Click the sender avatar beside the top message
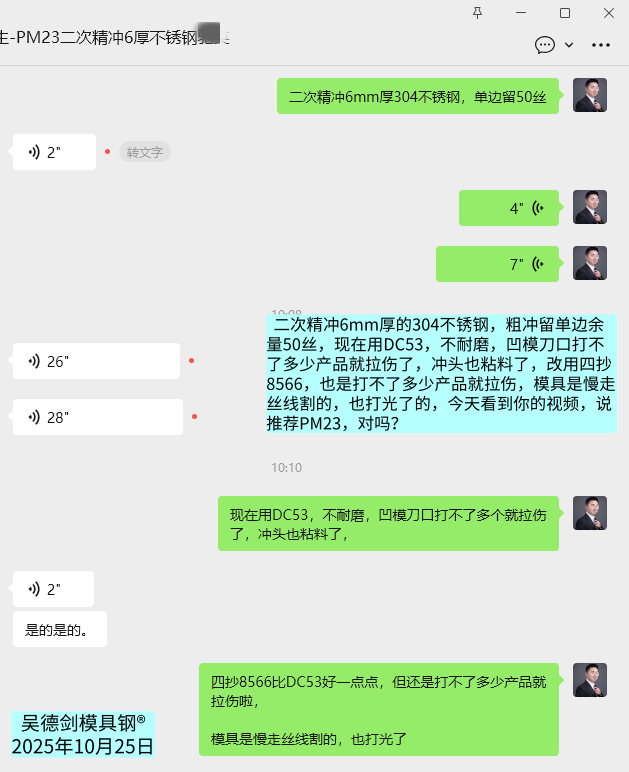This screenshot has height=772, width=629. tap(590, 95)
